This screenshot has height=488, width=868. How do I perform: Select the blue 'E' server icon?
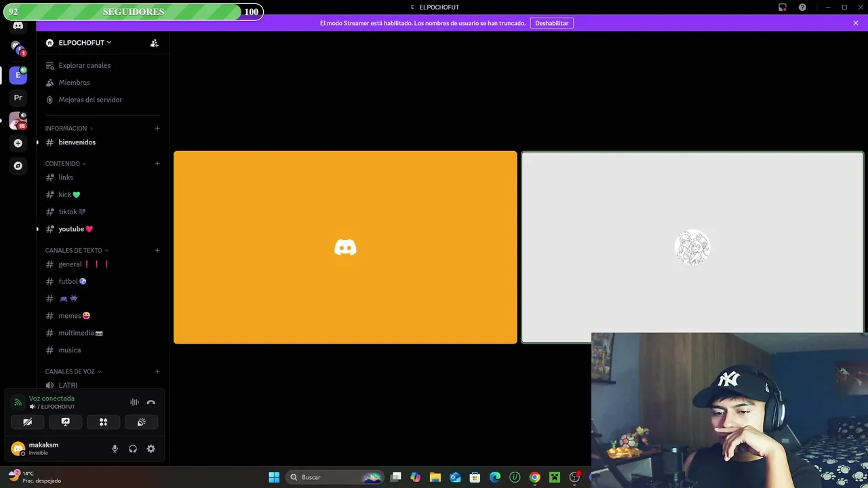tap(18, 75)
